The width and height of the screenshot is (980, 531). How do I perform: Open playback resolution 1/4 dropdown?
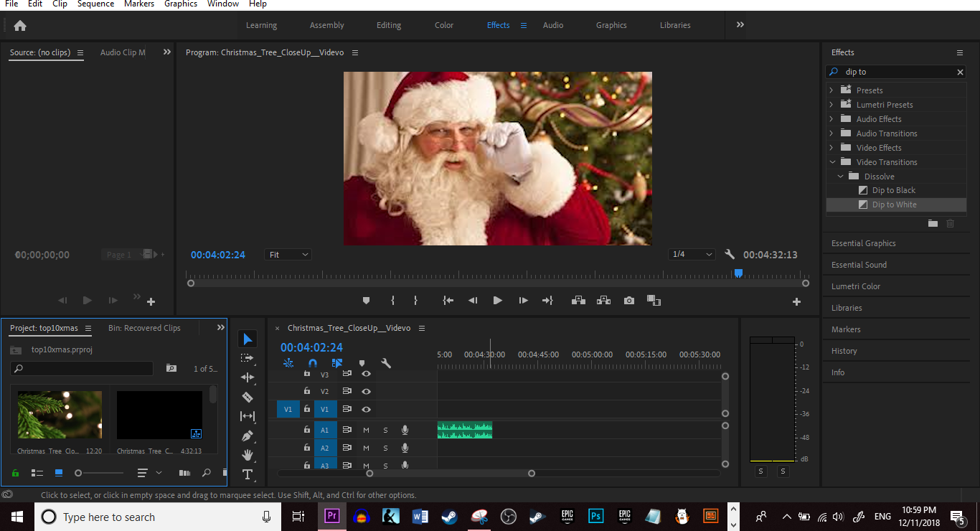point(692,255)
